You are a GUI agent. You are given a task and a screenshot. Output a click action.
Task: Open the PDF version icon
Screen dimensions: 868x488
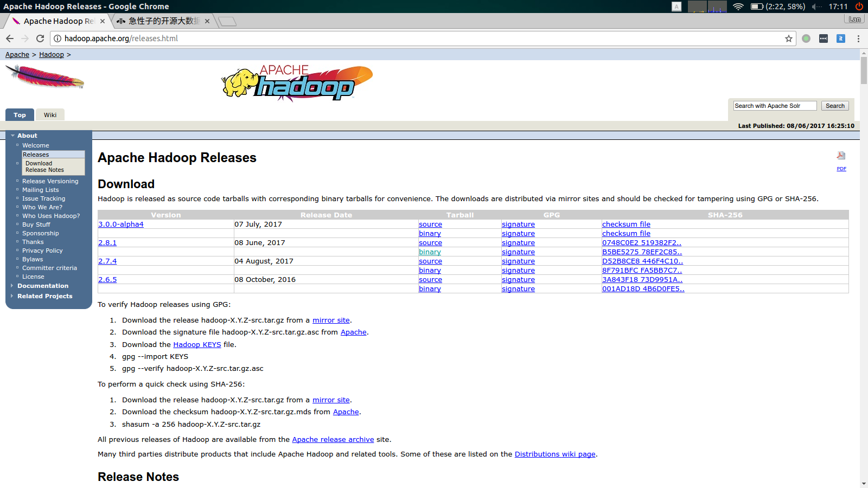tap(841, 156)
